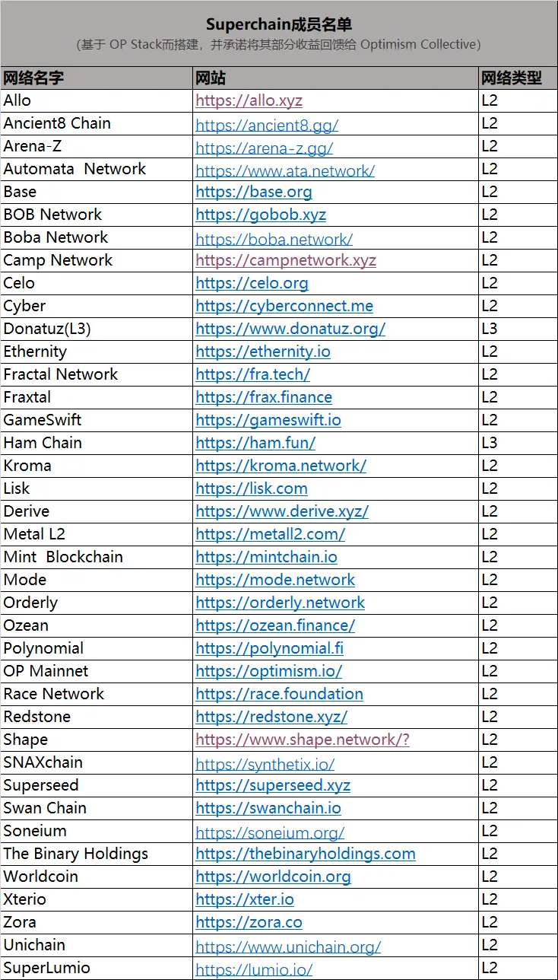Open the https://lisk.com hyperlink
Screen dimensions: 558x980
(251, 488)
